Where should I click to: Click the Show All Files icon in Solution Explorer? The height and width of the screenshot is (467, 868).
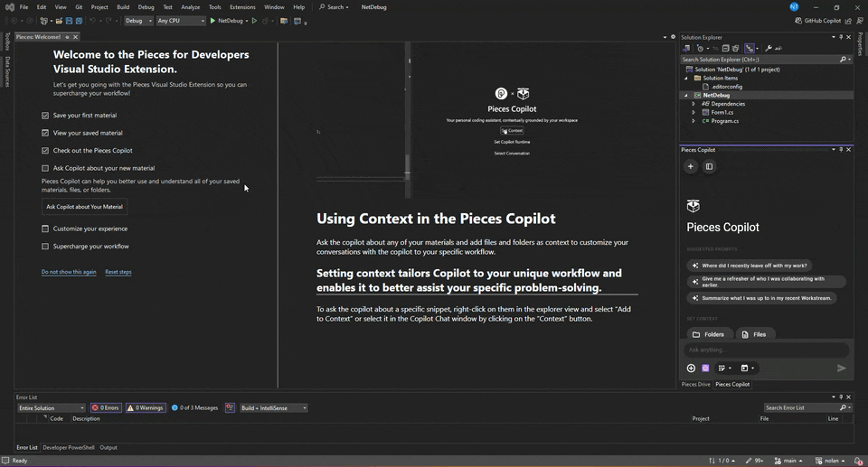point(735,48)
